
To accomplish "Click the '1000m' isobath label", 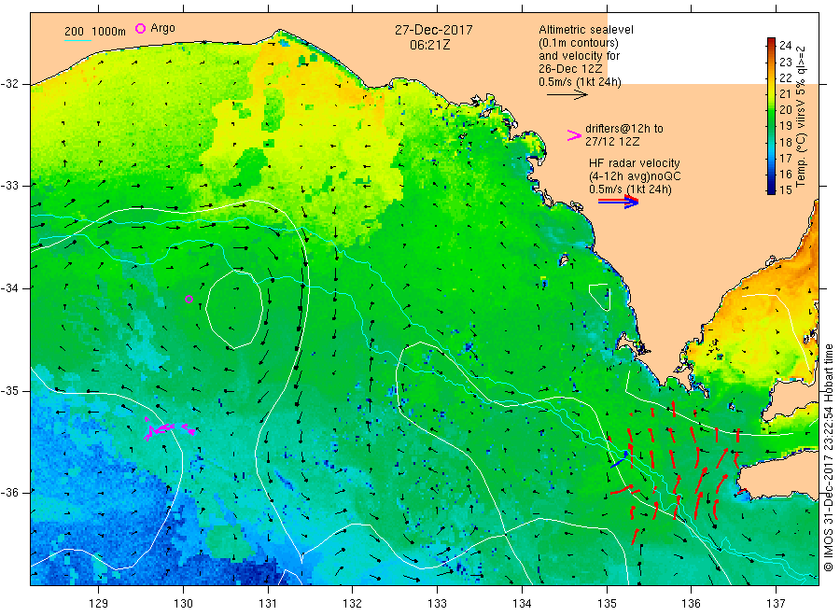I will click(109, 32).
